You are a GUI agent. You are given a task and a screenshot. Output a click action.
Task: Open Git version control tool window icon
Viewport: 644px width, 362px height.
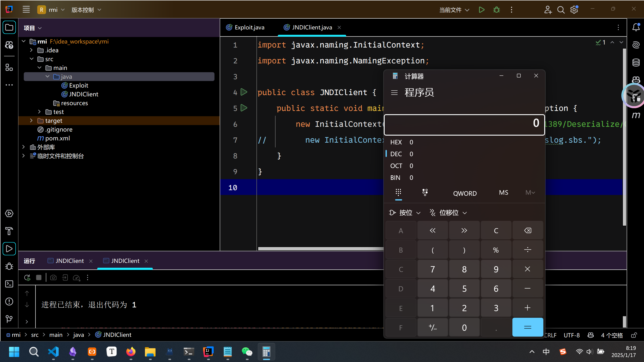[9, 319]
